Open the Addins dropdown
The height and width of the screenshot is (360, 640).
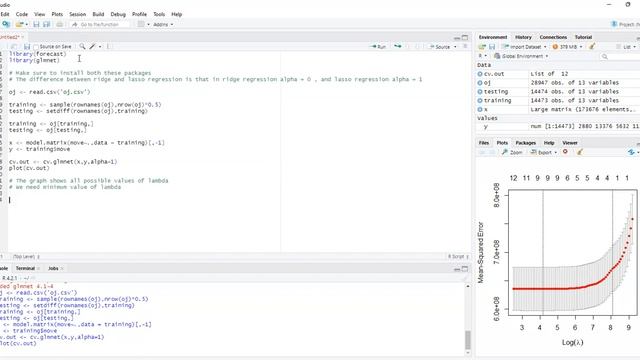(x=163, y=24)
